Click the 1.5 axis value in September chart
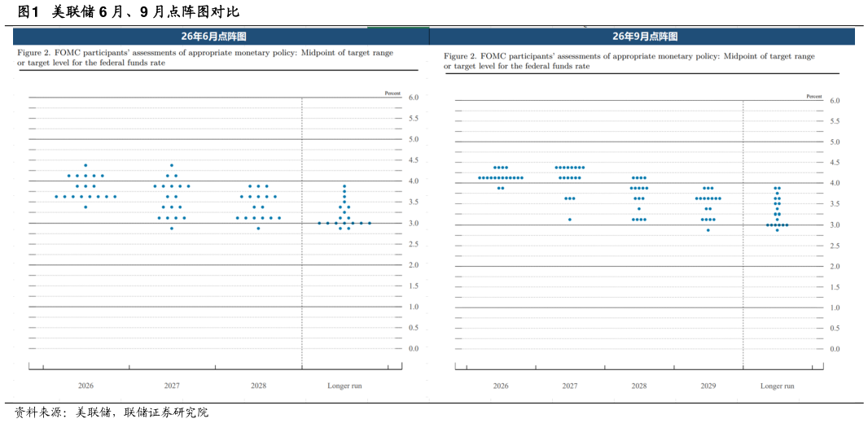 (x=835, y=287)
